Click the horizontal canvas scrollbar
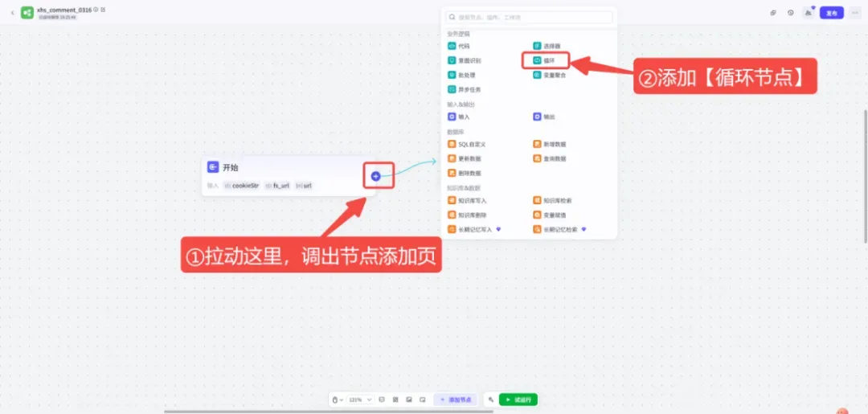This screenshot has width=868, height=414. (x=328, y=412)
